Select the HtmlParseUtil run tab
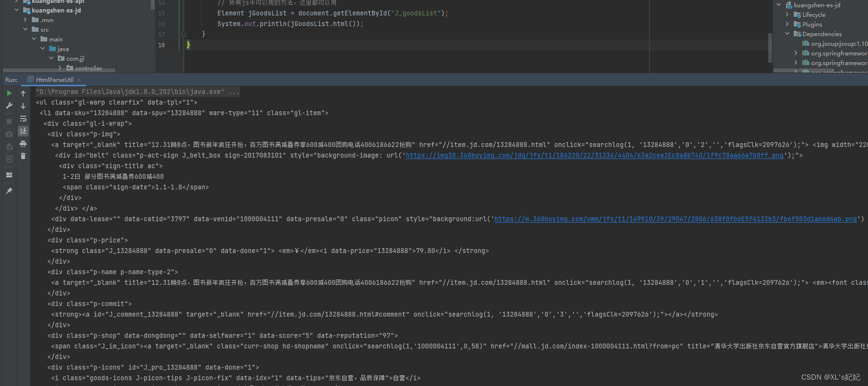This screenshot has width=868, height=386. pyautogui.click(x=54, y=80)
